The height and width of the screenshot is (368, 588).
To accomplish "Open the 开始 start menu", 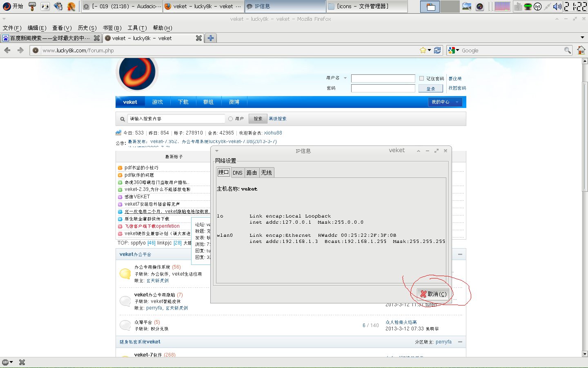I will click(x=13, y=6).
